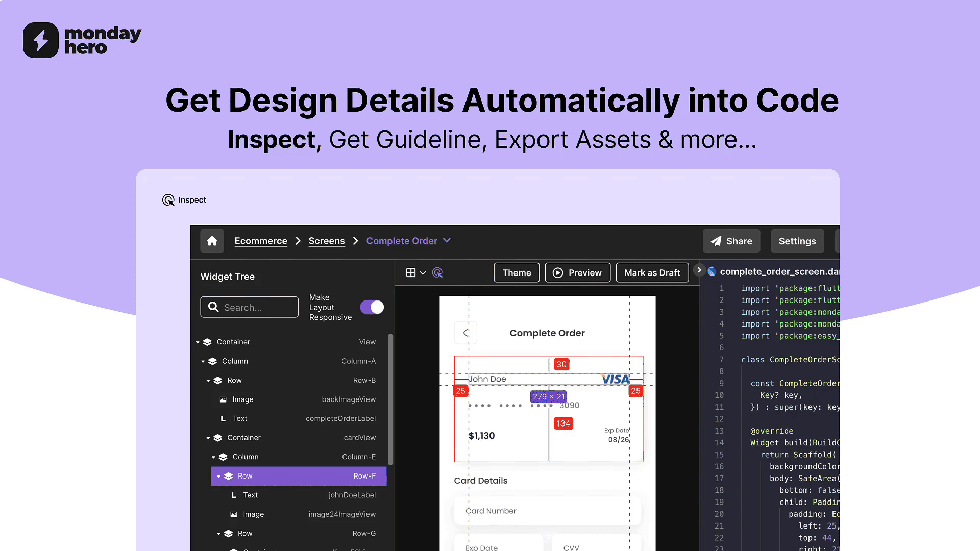This screenshot has width=980, height=551.
Task: Collapse the Column-A tree node
Action: pos(203,361)
